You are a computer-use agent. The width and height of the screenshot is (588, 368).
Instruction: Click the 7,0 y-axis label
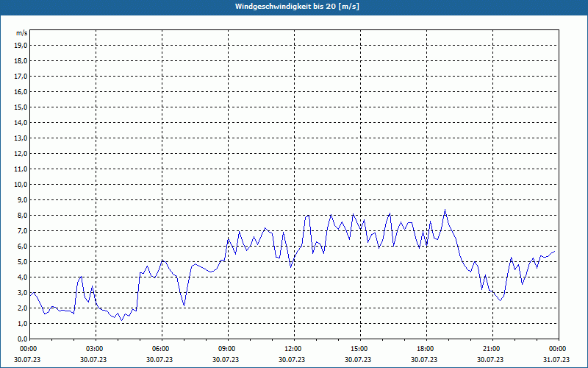pos(23,230)
